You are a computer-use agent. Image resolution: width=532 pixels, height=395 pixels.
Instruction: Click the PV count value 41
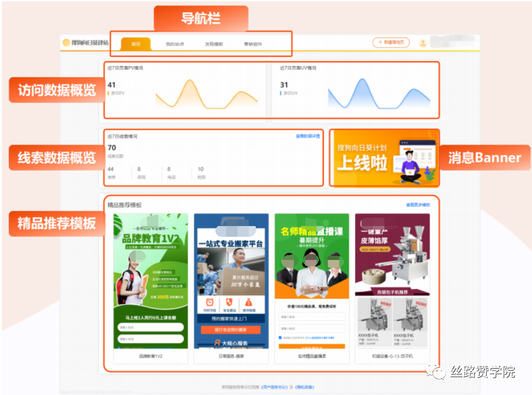click(x=112, y=84)
